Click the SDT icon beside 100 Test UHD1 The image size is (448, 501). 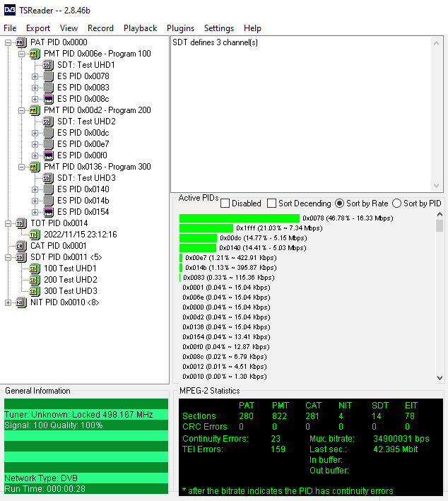[x=34, y=269]
